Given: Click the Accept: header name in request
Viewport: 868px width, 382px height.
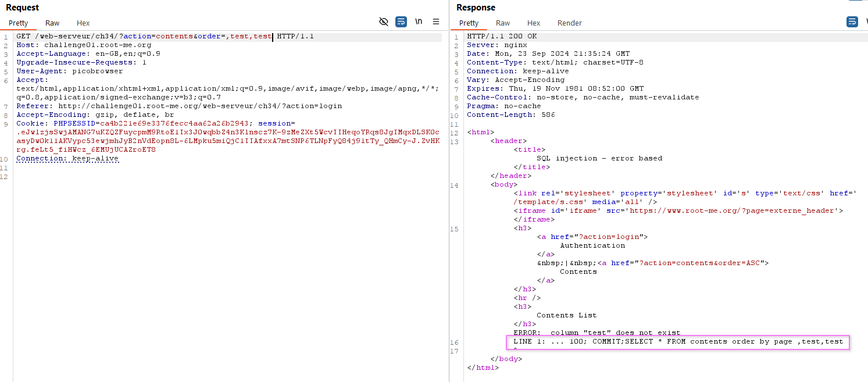Looking at the screenshot, I should pyautogui.click(x=33, y=80).
